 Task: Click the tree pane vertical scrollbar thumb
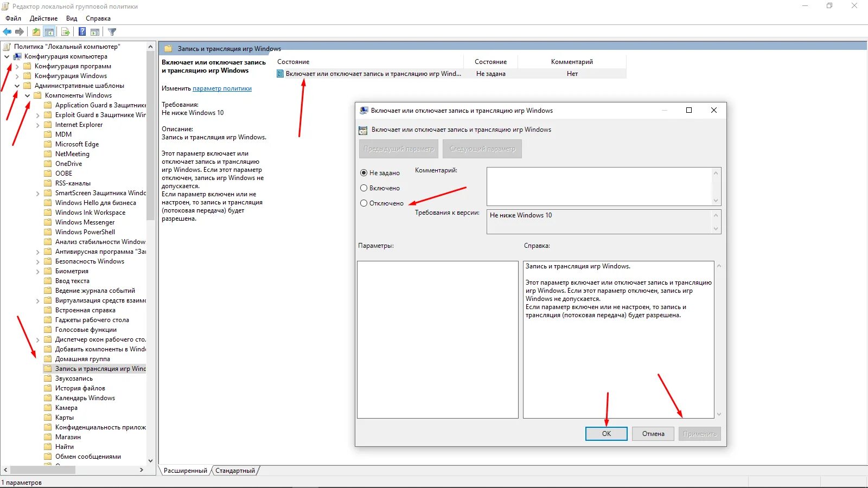(x=150, y=136)
